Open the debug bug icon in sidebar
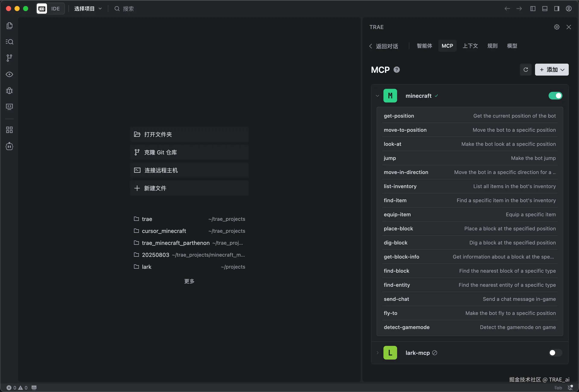Image resolution: width=579 pixels, height=392 pixels. click(x=9, y=91)
